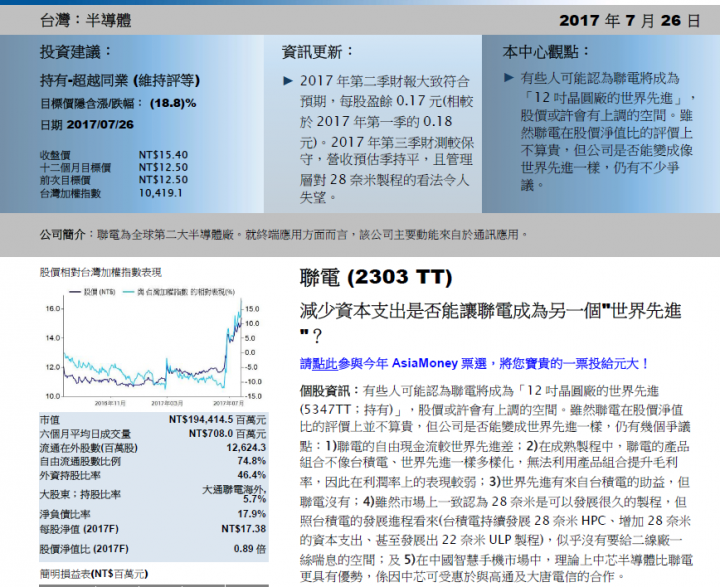Click the book value NT$17.38
This screenshot has width=720, height=587.
click(x=244, y=529)
